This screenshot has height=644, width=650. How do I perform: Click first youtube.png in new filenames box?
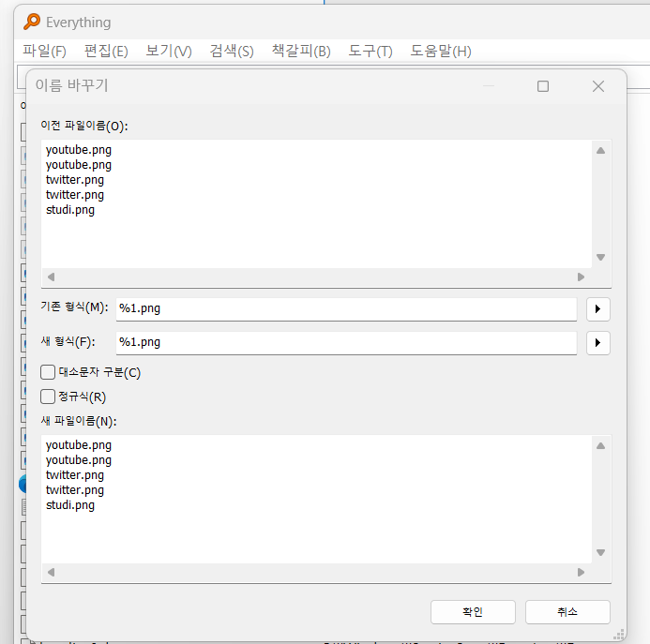[79, 445]
